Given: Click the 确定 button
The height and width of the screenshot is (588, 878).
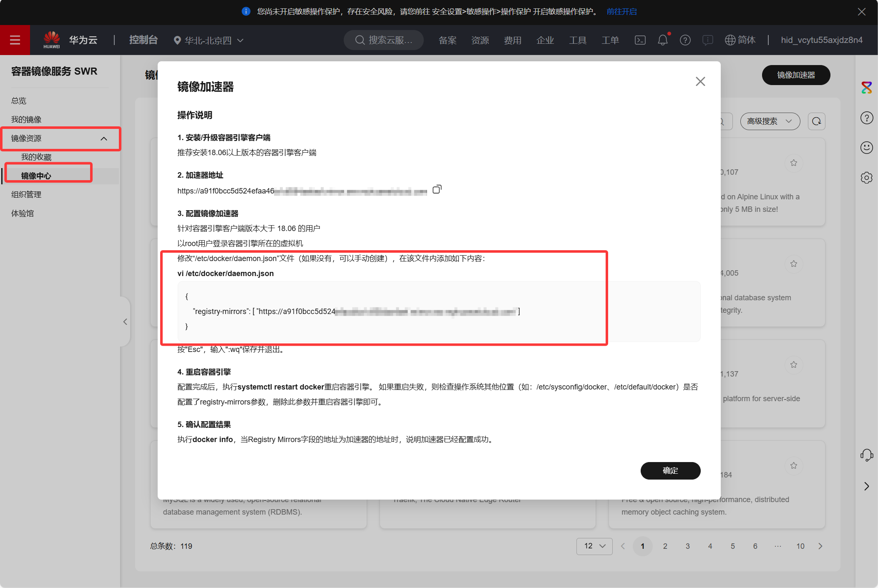Looking at the screenshot, I should click(670, 470).
